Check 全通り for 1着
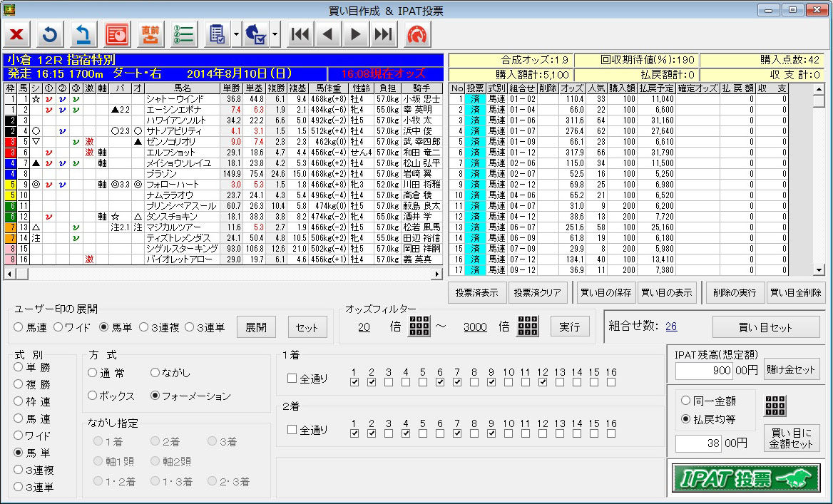The width and height of the screenshot is (833, 504). [x=292, y=378]
